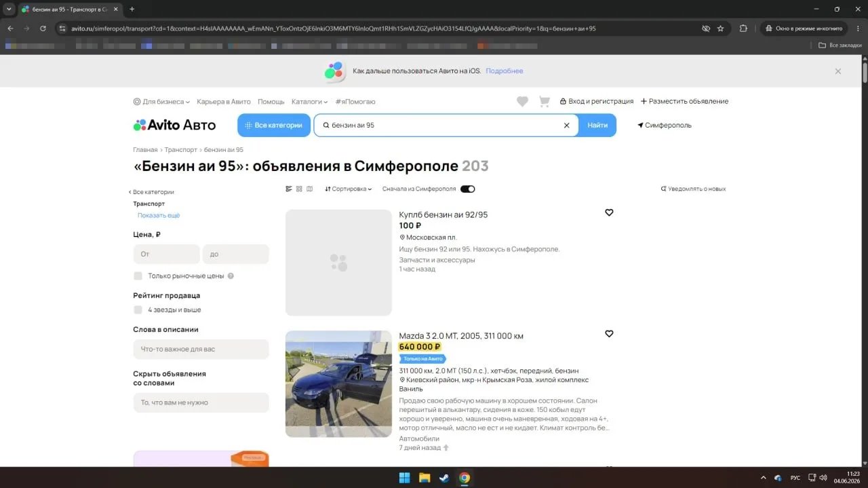Open Chrome from taskbar
This screenshot has width=868, height=488.
pyautogui.click(x=464, y=478)
